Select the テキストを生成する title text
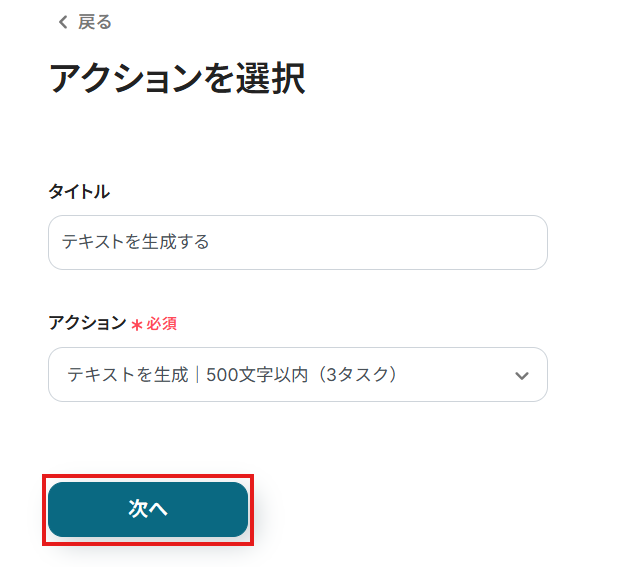The image size is (636, 567). click(x=135, y=242)
